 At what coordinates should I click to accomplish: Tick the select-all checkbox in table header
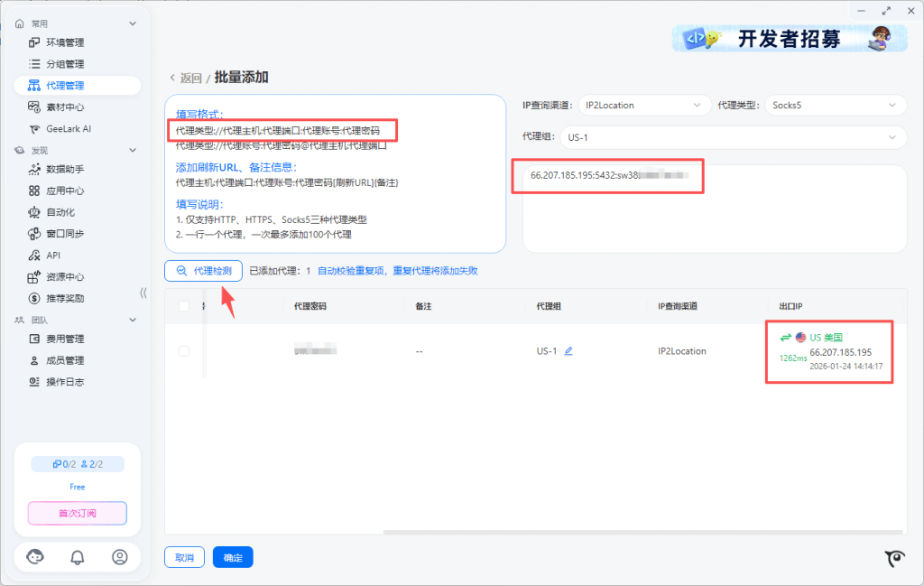(184, 307)
